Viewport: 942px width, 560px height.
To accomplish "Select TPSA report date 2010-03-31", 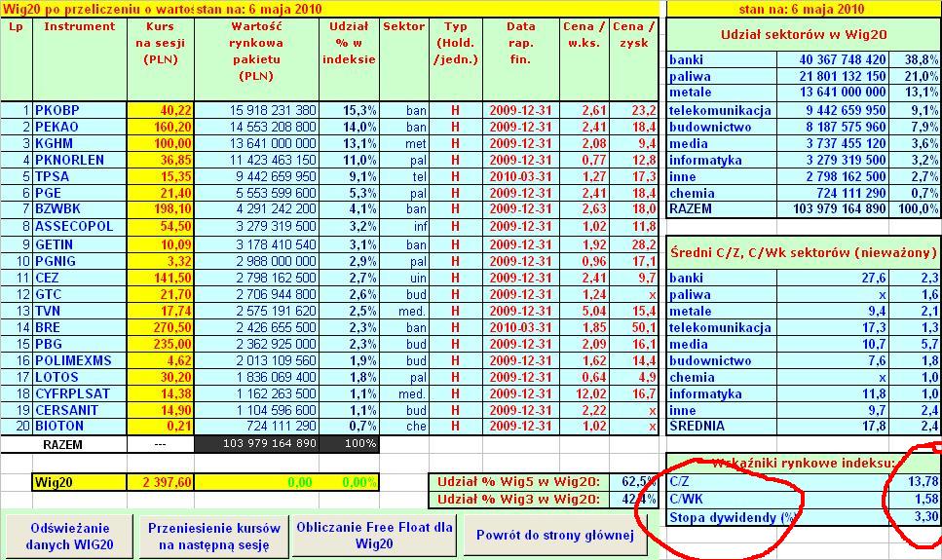I will [521, 176].
